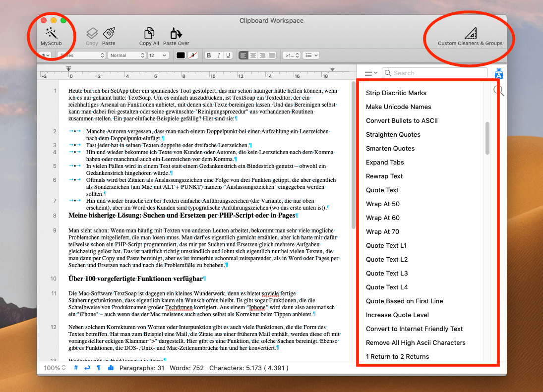The image size is (543, 392).
Task: Open the list bullets dropdown
Action: 310,56
